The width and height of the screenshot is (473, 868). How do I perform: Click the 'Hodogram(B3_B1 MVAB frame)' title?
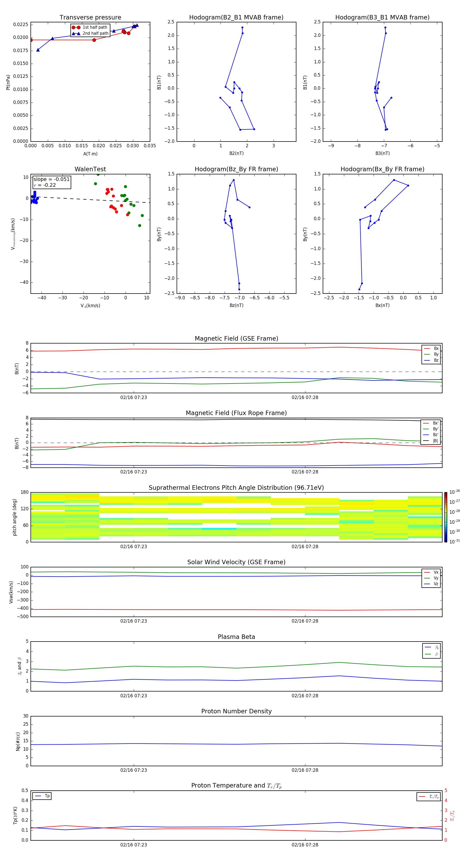(x=382, y=17)
